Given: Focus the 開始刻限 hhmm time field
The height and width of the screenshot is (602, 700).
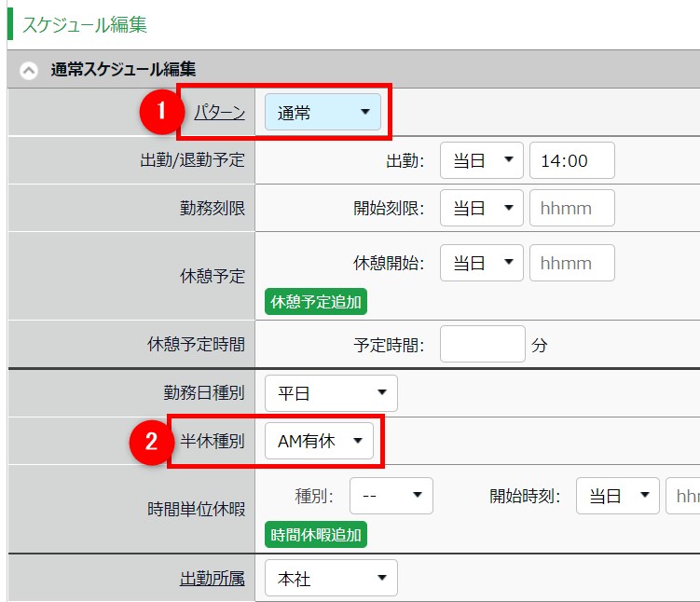Looking at the screenshot, I should pyautogui.click(x=571, y=208).
